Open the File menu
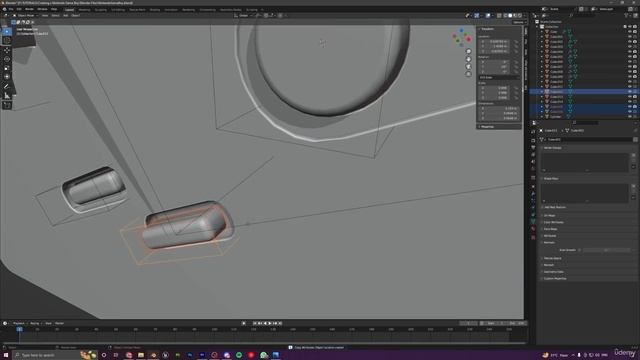Viewport: 640px width, 360px height. [x=11, y=9]
